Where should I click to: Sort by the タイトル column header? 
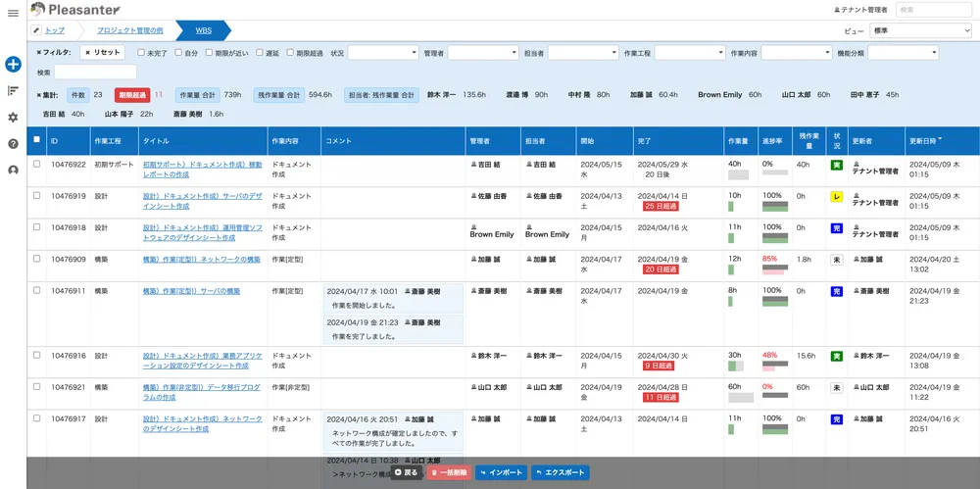tap(203, 141)
